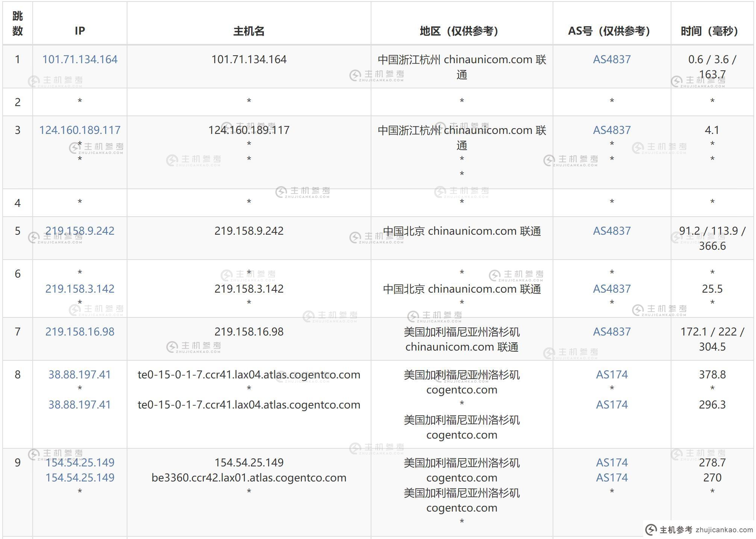Click 219.158.3.142 in the 主机名 column
Screen dimensions: 756x539
click(x=249, y=289)
